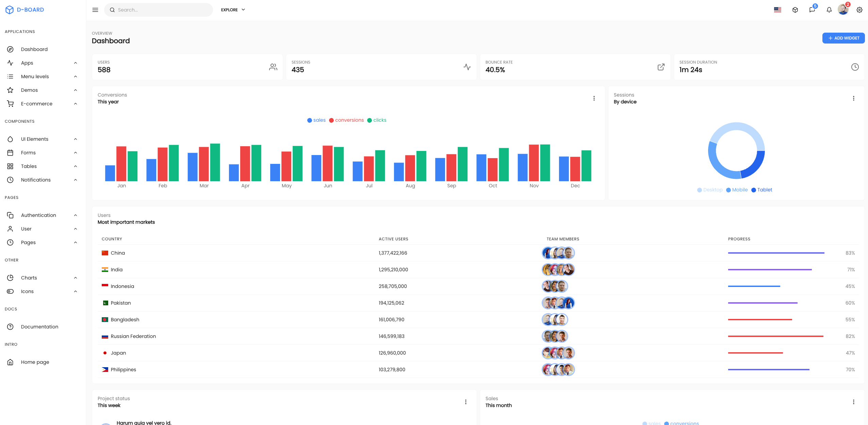This screenshot has height=425, width=868.
Task: Expand the UI Elements chevron
Action: point(76,139)
